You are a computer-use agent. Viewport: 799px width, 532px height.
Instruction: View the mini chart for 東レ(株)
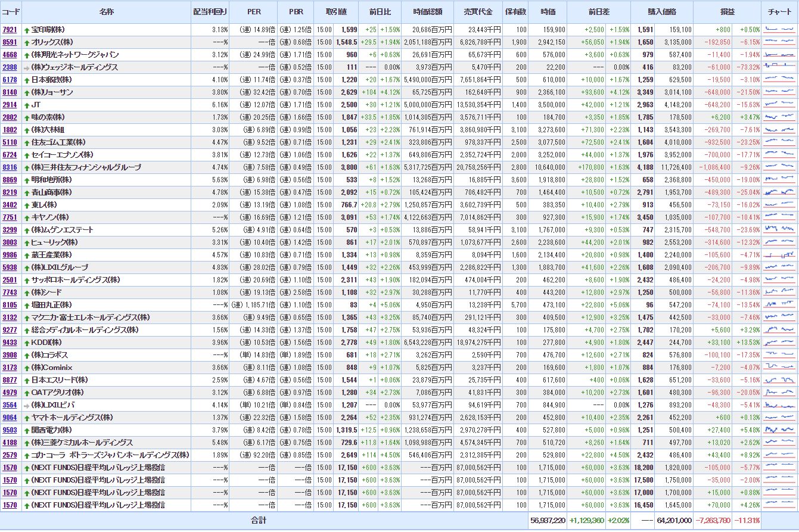(779, 205)
